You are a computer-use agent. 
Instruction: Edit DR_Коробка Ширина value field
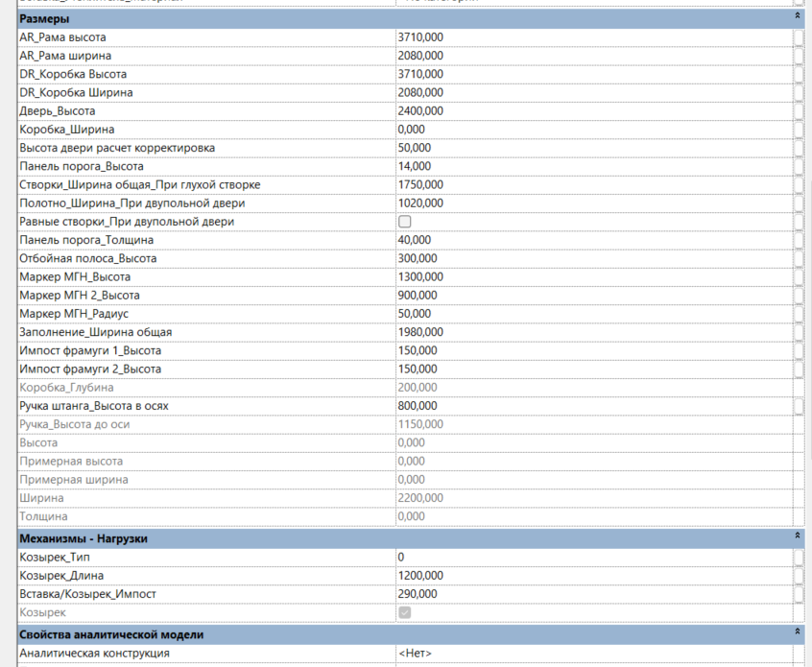pyautogui.click(x=594, y=93)
